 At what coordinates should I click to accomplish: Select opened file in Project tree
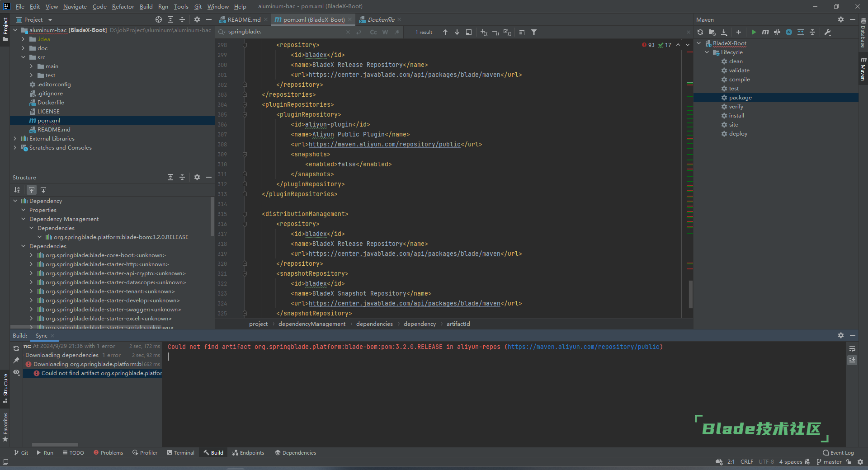158,19
